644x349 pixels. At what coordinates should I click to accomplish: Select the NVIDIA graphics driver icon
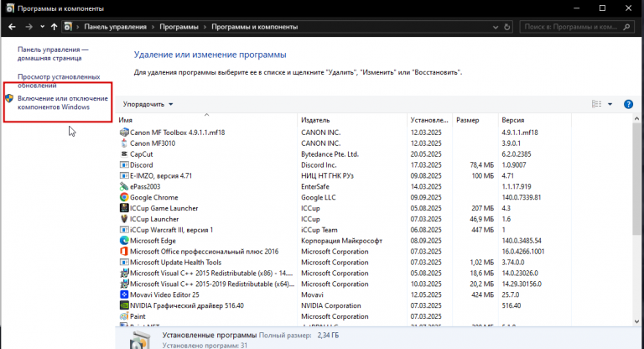(124, 305)
